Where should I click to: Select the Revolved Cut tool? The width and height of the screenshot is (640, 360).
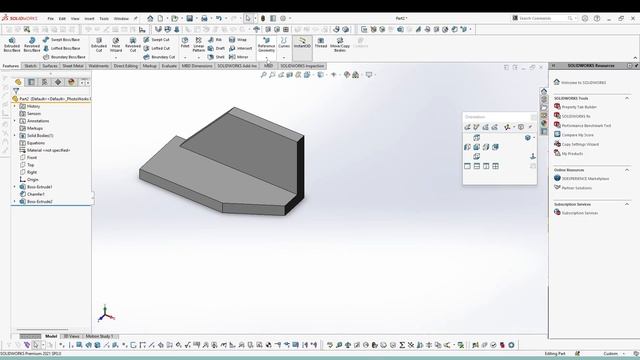[133, 44]
